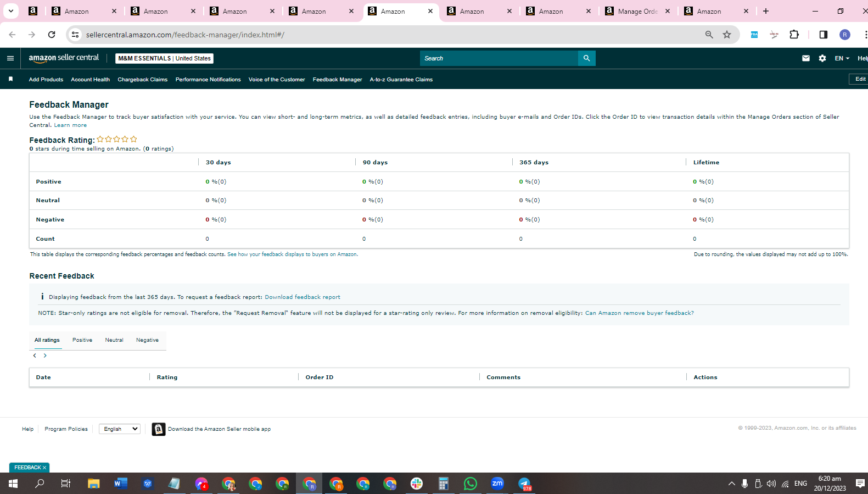Click the Edit button in the nav bar
The width and height of the screenshot is (868, 494).
pos(859,79)
